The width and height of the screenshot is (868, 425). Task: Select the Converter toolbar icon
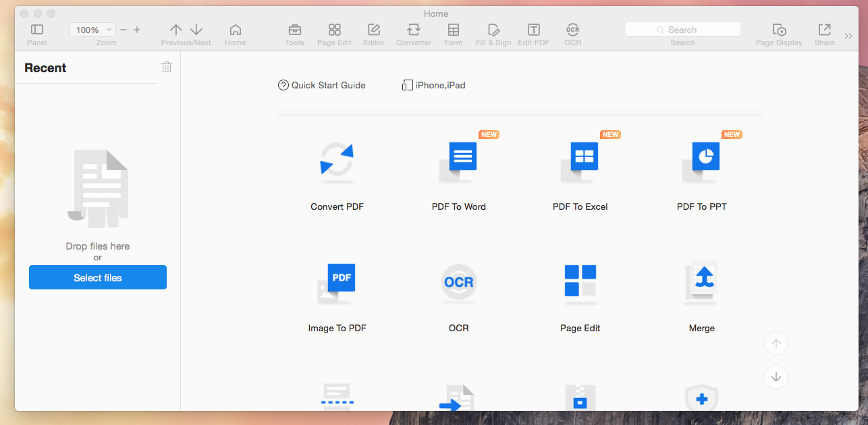[413, 30]
